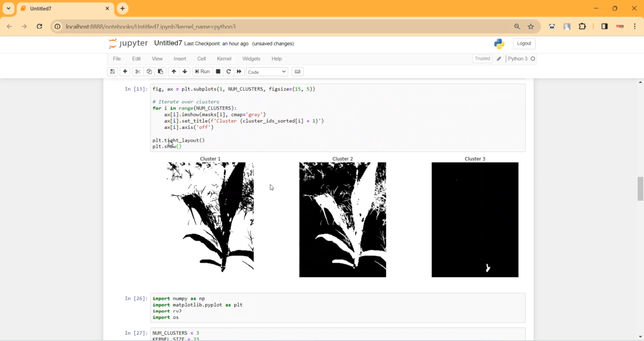Interrupt the kernel with the stop icon

click(x=218, y=72)
